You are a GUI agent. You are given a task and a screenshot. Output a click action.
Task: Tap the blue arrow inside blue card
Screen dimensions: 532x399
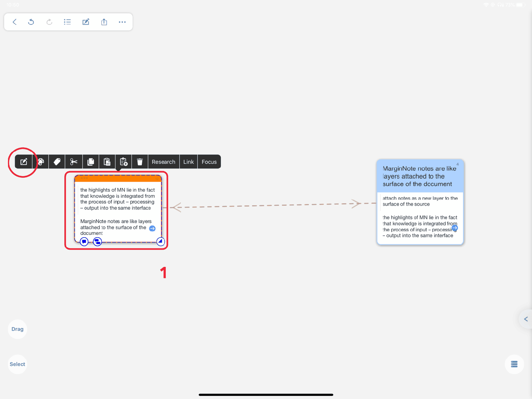coord(455,228)
